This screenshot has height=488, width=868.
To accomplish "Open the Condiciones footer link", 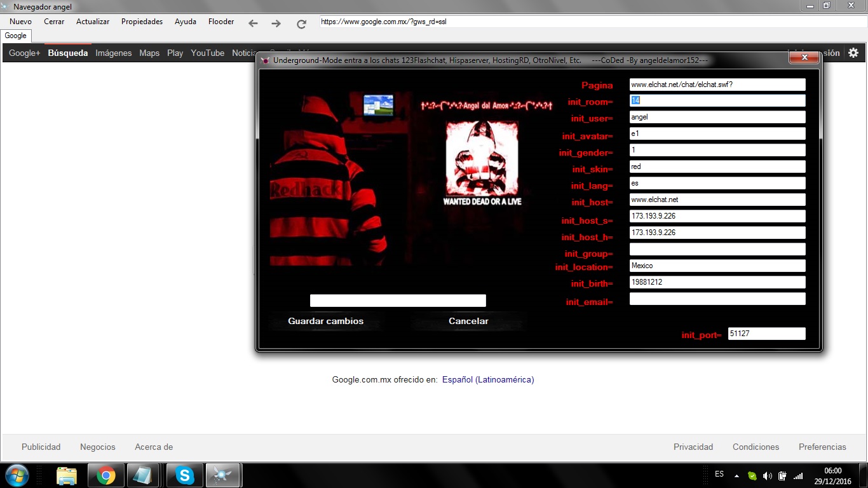I will (756, 447).
